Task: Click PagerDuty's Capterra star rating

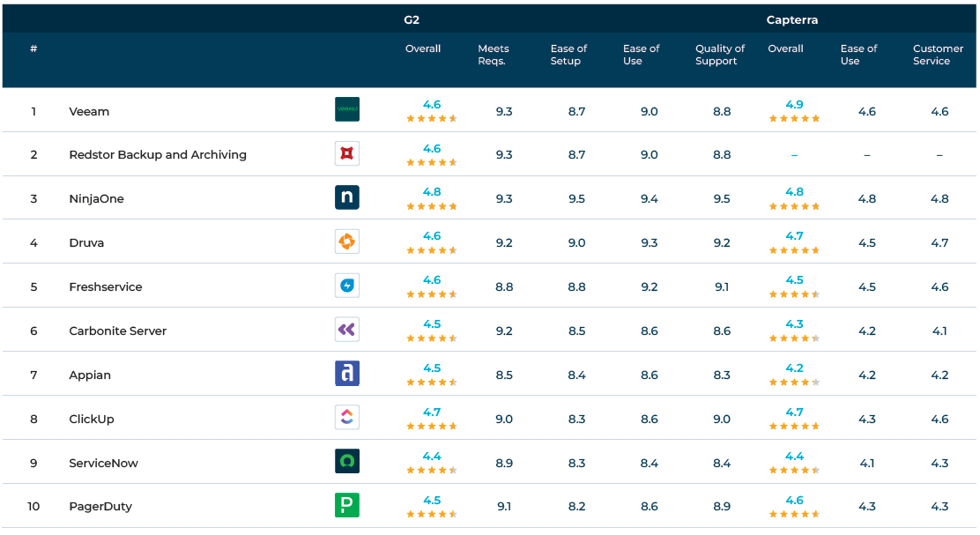Action: 794,515
